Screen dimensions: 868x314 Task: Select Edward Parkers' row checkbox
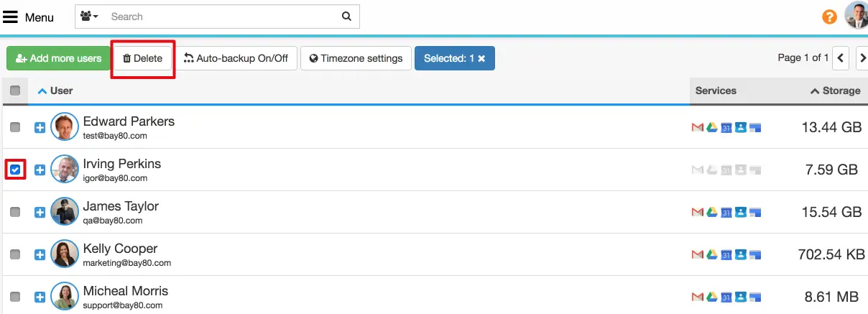[15, 128]
